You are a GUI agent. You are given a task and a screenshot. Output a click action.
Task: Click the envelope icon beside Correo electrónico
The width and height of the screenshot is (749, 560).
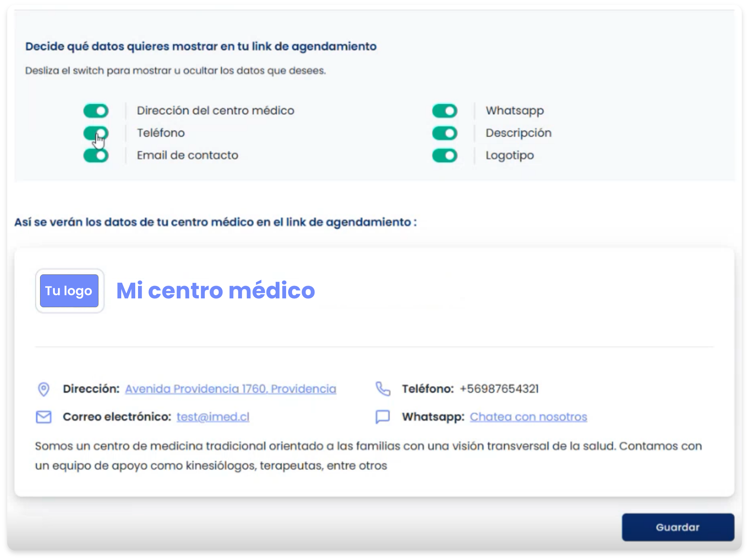point(43,417)
